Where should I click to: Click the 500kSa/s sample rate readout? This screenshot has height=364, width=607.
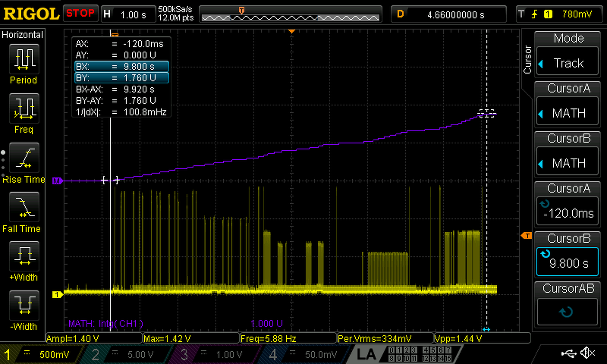[175, 9]
